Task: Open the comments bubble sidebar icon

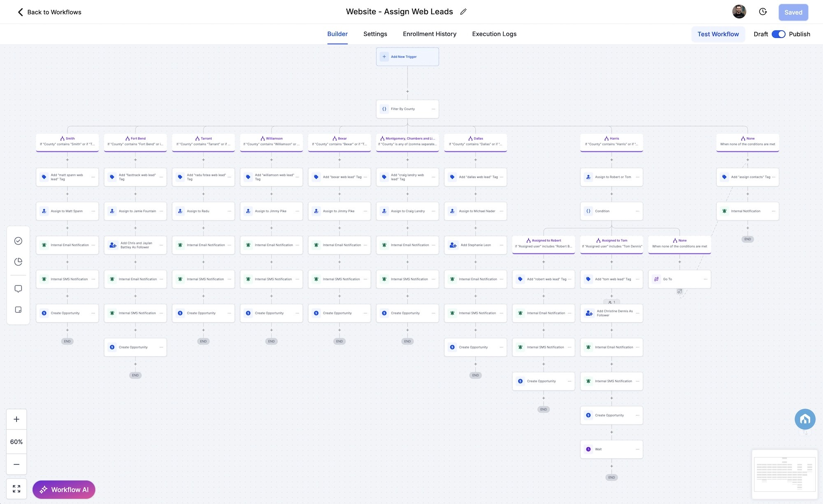Action: (x=18, y=289)
